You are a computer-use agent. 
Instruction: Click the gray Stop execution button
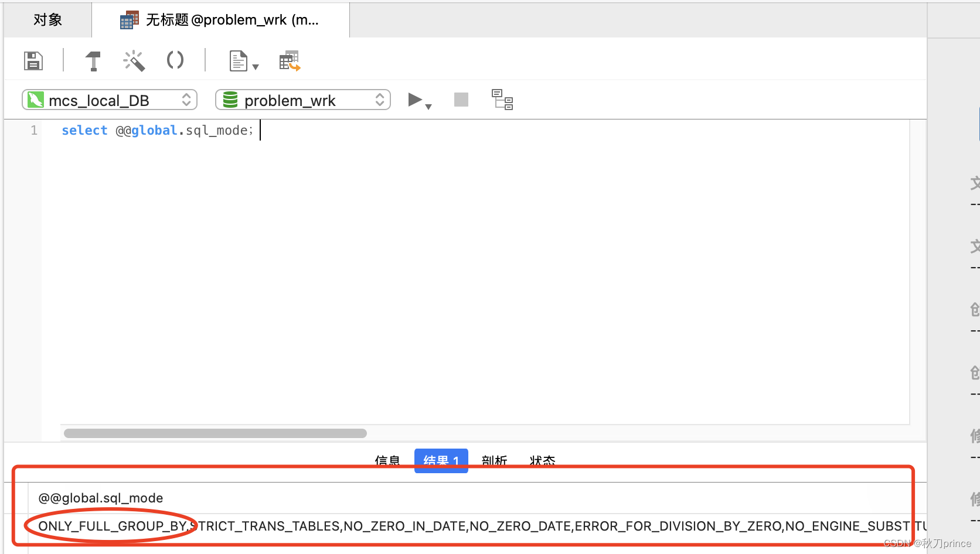(461, 100)
